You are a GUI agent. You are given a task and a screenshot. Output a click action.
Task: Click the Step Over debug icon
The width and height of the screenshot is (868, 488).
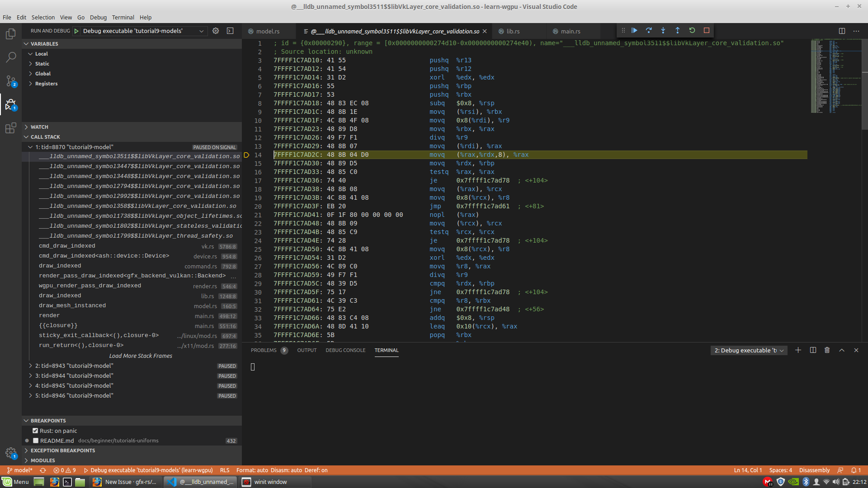pyautogui.click(x=649, y=30)
